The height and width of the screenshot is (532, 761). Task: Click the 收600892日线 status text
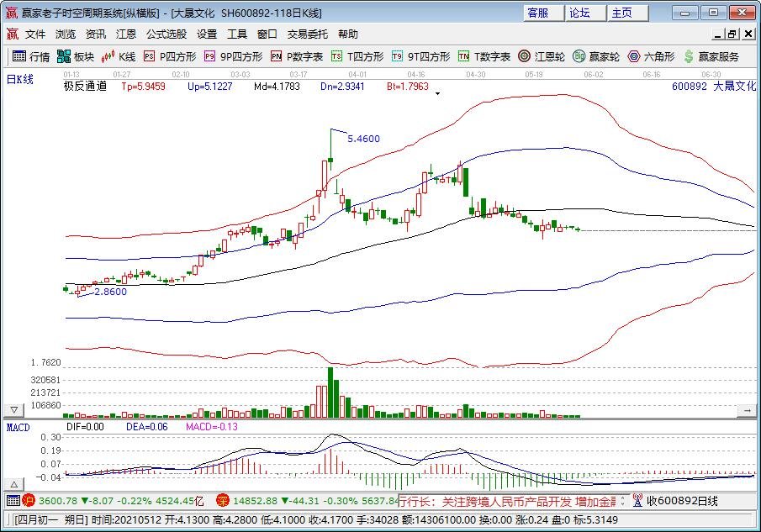point(681,500)
